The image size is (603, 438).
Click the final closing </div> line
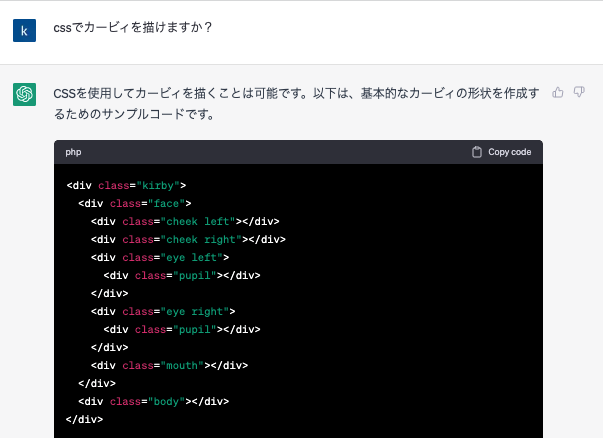[85, 420]
